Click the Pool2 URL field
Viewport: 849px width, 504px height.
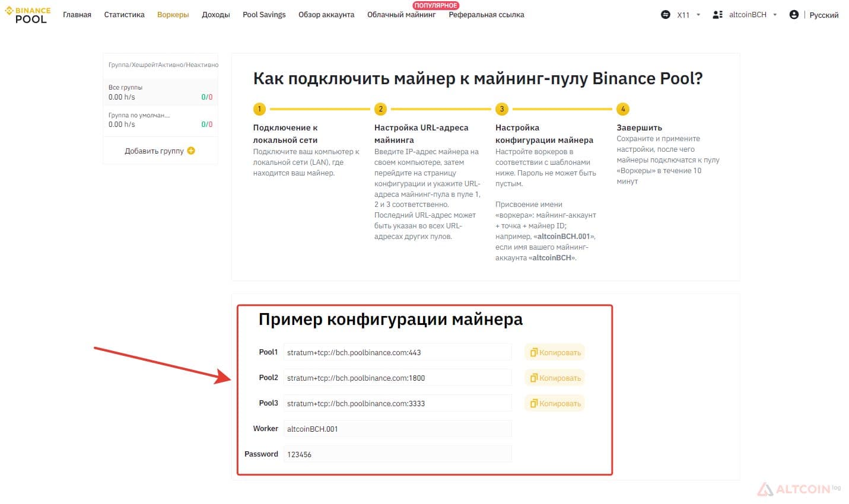click(398, 378)
